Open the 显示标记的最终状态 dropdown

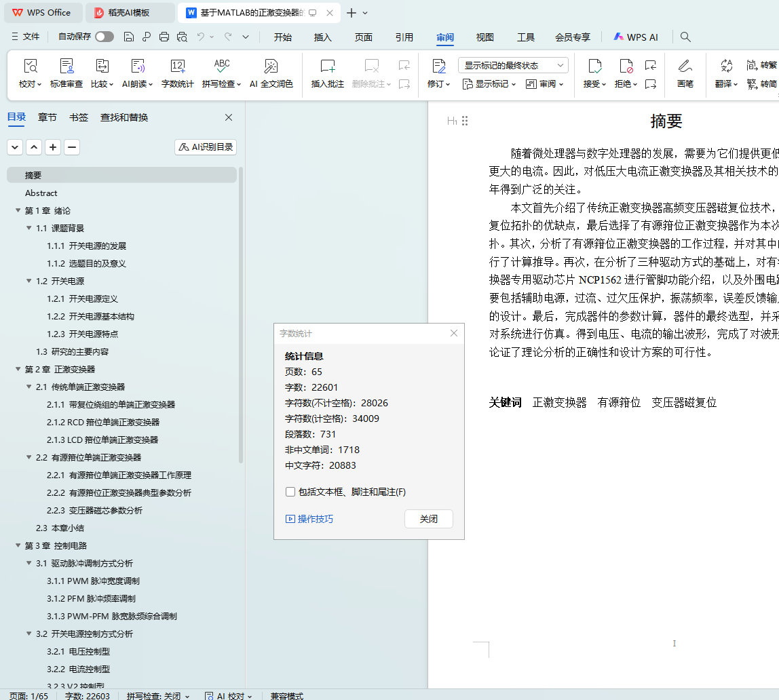[x=513, y=65]
